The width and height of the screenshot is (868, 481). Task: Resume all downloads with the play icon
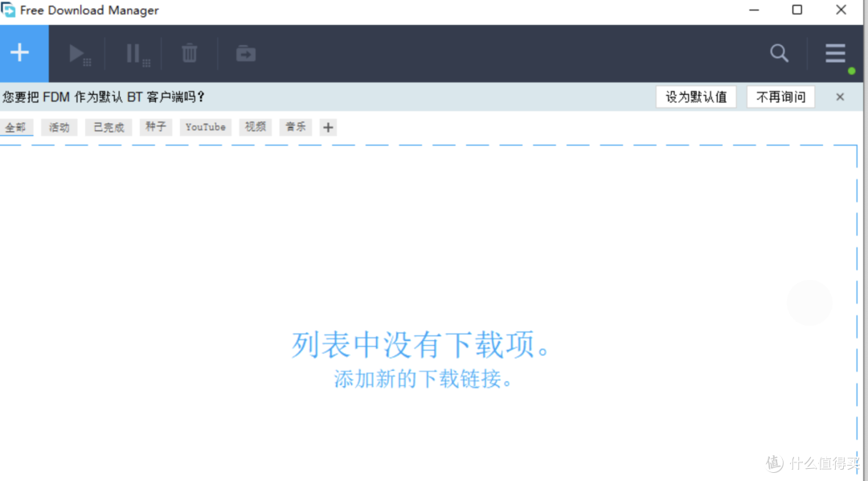pos(76,53)
